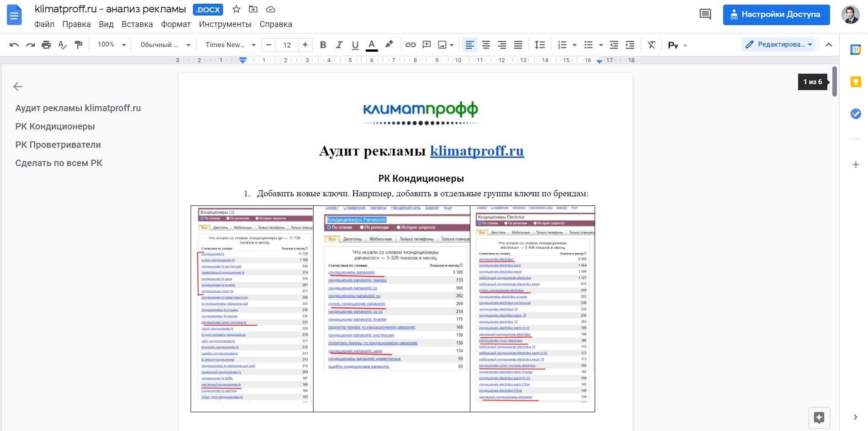The width and height of the screenshot is (868, 431).
Task: Run spell check from the toolbar
Action: pyautogui.click(x=62, y=44)
